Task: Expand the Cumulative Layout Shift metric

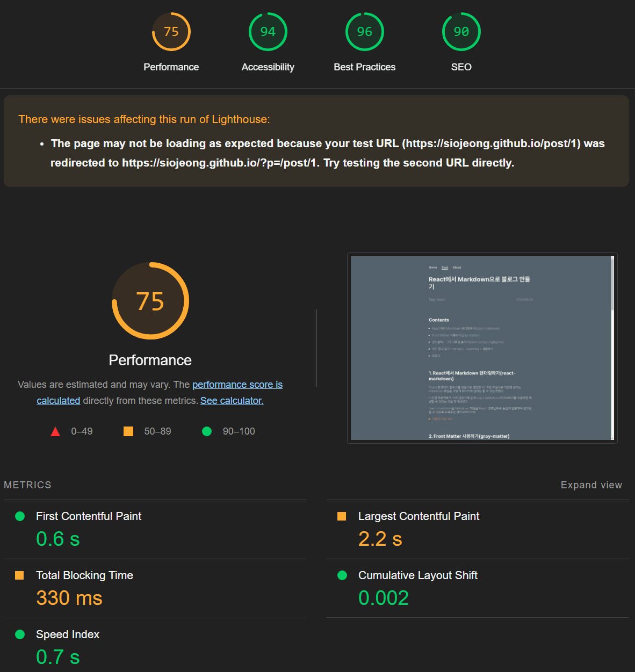Action: click(417, 575)
